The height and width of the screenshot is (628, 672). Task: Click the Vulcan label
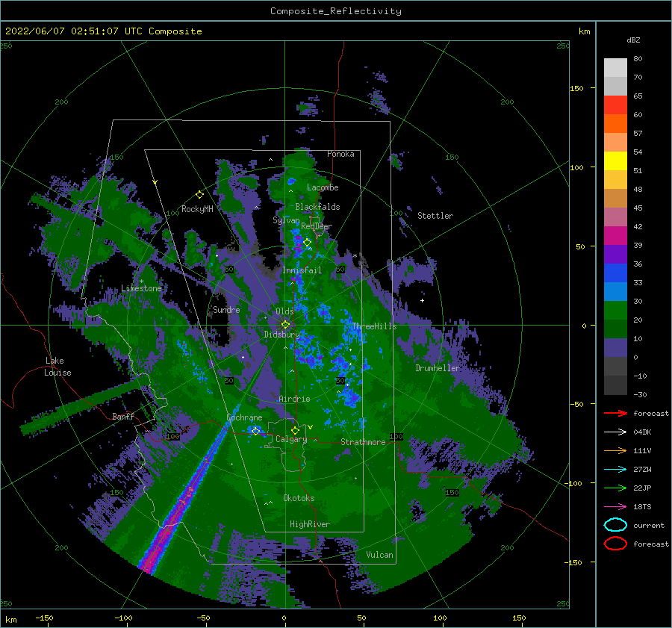point(379,555)
